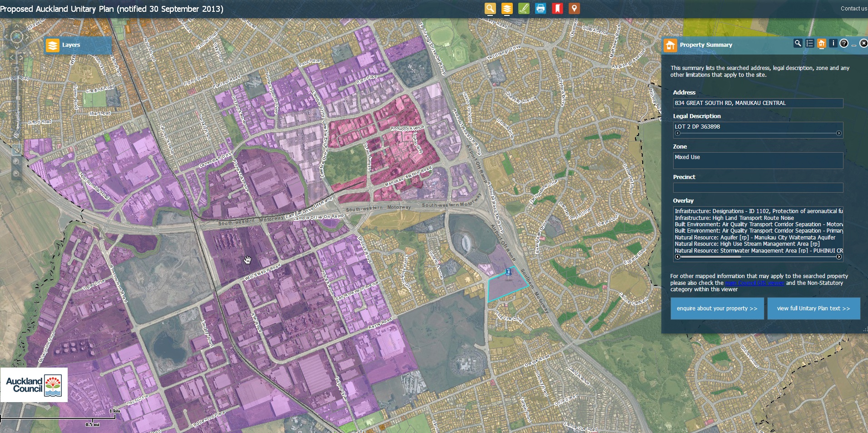Viewport: 868px width, 433px height.
Task: Select the green draw/markup pen tool
Action: coord(524,9)
